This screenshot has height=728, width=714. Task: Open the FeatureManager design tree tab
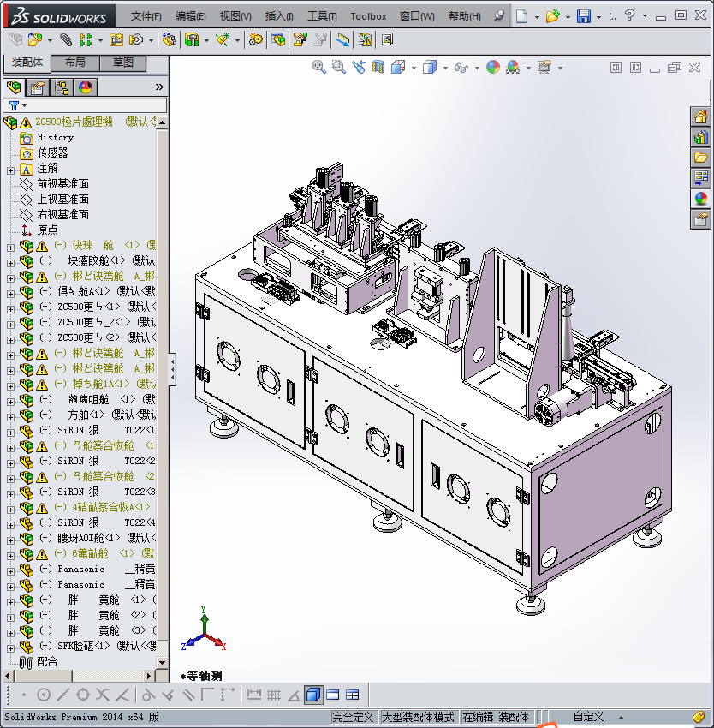coord(14,87)
